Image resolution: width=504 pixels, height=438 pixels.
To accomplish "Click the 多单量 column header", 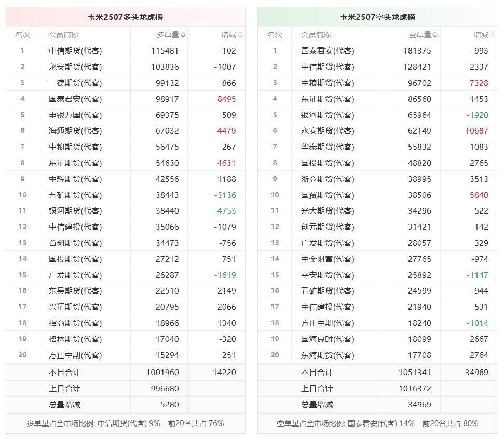I will pyautogui.click(x=168, y=35).
